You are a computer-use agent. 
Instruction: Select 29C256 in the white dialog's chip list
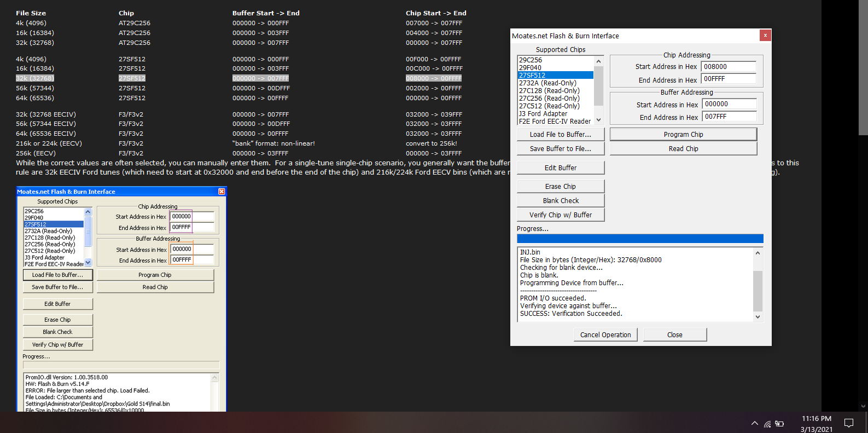click(555, 60)
